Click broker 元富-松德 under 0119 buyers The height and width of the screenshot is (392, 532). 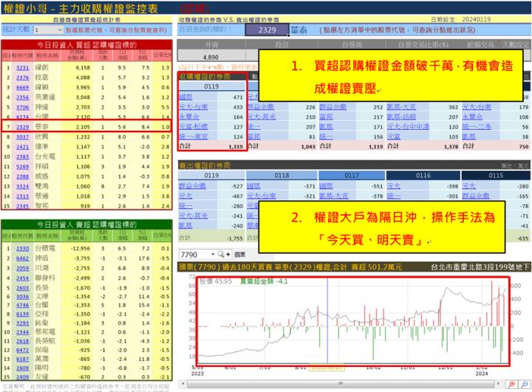pyautogui.click(x=194, y=126)
